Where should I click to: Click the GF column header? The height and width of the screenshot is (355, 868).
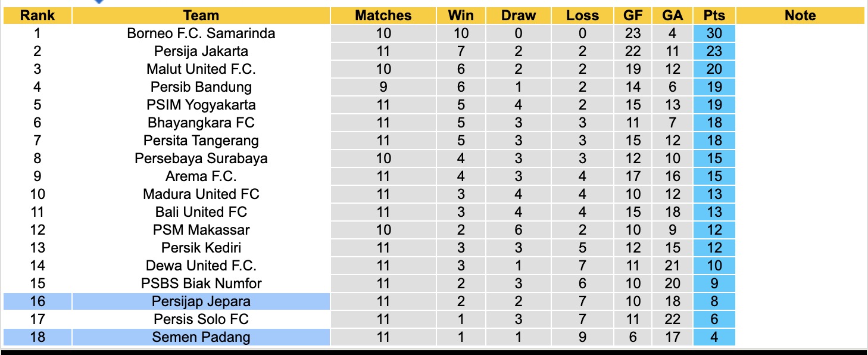[633, 15]
